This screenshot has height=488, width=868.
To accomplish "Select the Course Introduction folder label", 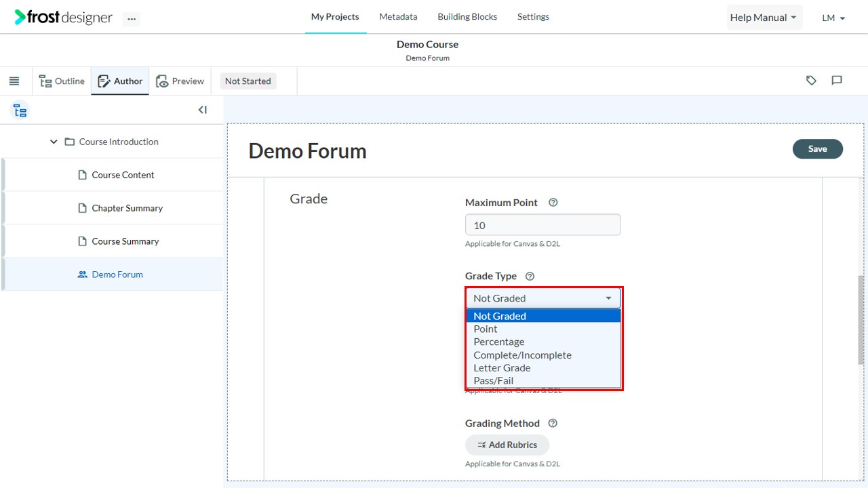I will [x=119, y=142].
